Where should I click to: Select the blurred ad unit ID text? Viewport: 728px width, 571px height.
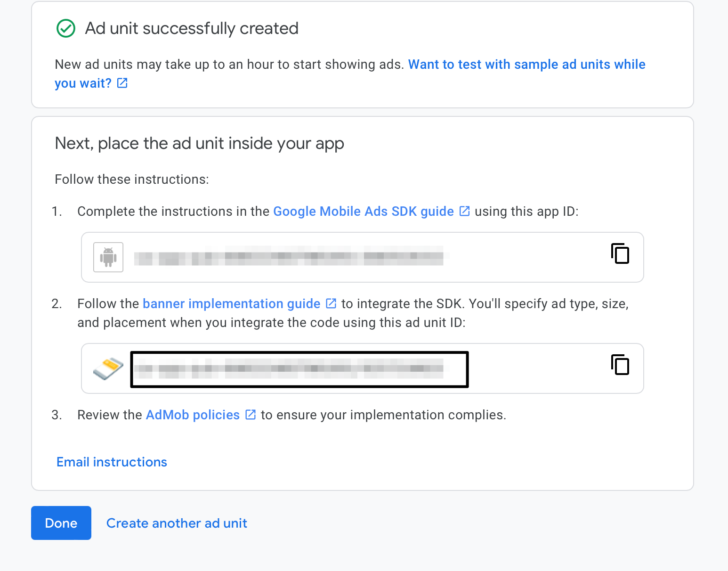coord(288,368)
